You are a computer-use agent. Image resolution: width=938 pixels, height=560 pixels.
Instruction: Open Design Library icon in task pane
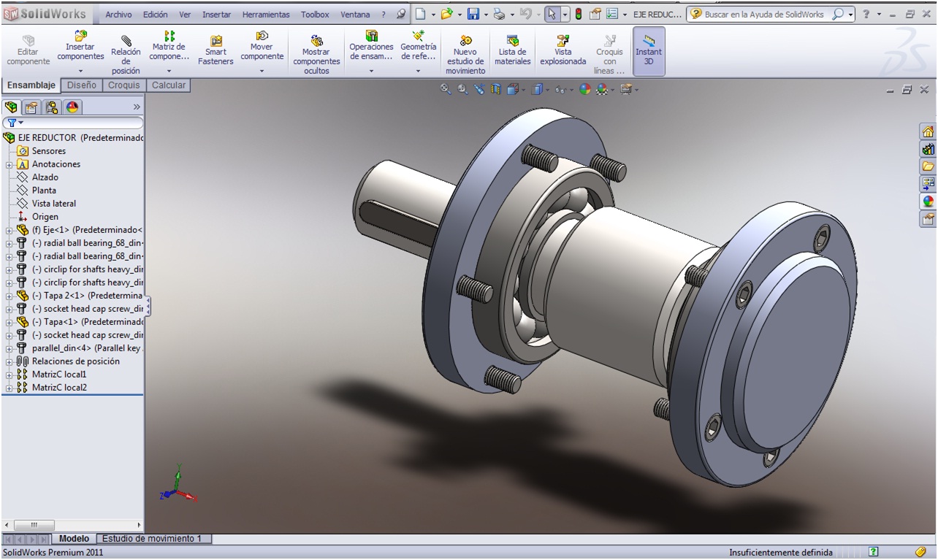[x=929, y=149]
